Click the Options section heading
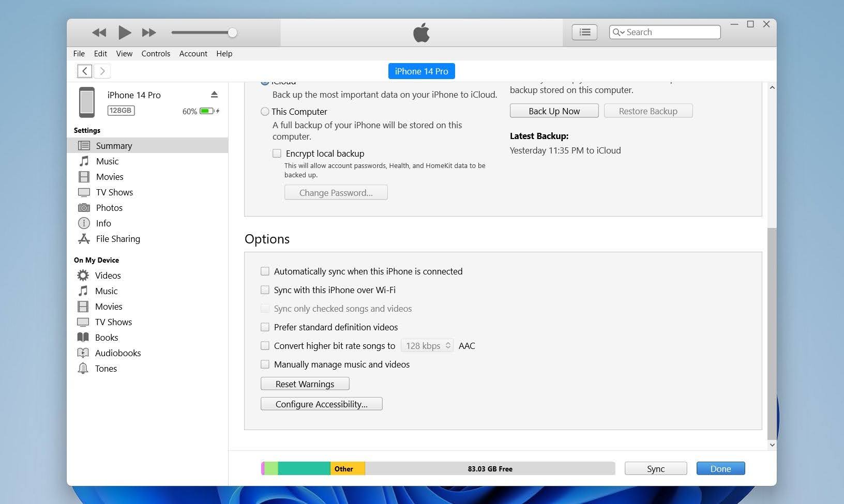The image size is (844, 504). tap(267, 239)
